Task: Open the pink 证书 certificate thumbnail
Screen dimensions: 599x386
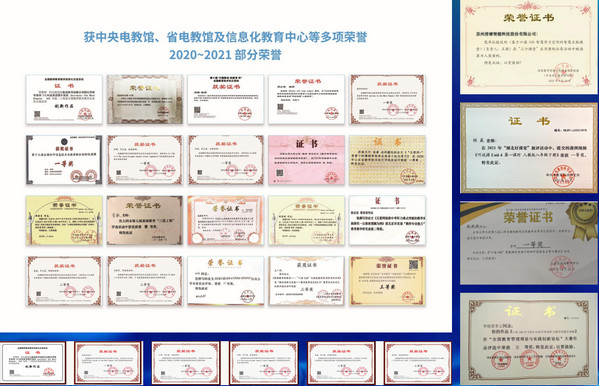Action: [x=306, y=160]
